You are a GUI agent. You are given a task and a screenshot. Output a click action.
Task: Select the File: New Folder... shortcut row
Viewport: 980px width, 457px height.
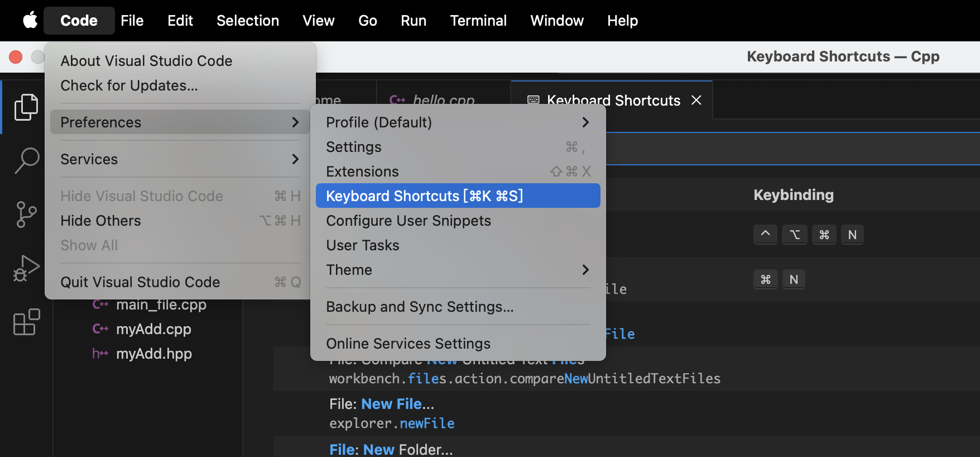point(626,447)
